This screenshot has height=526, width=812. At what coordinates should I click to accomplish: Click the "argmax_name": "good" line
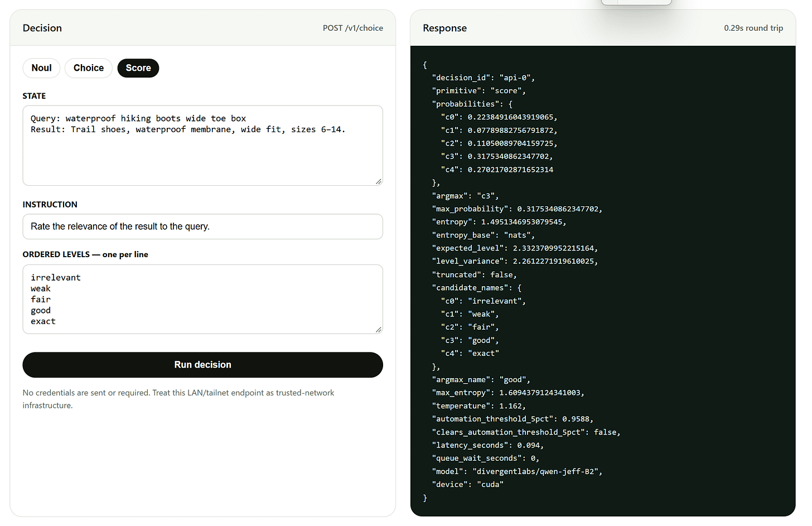coord(481,380)
